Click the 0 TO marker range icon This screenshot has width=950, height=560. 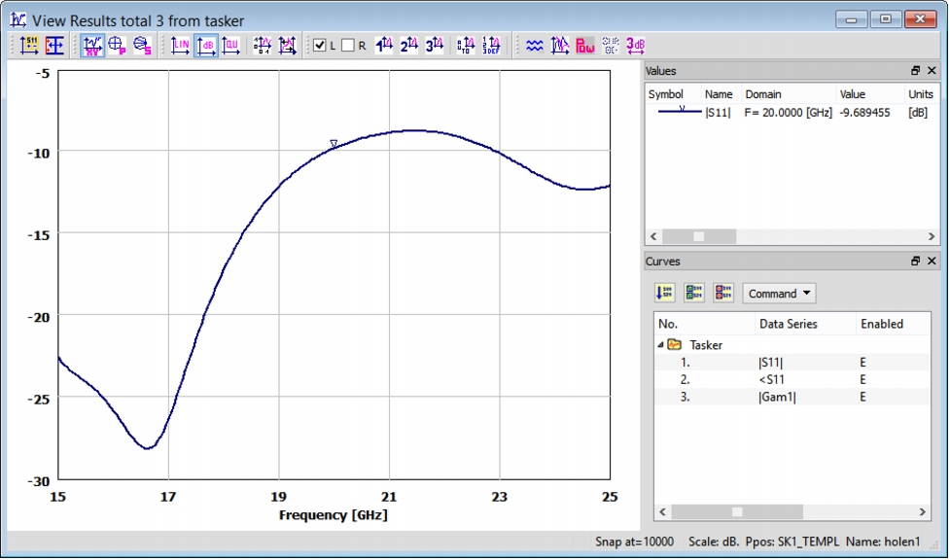[x=466, y=46]
